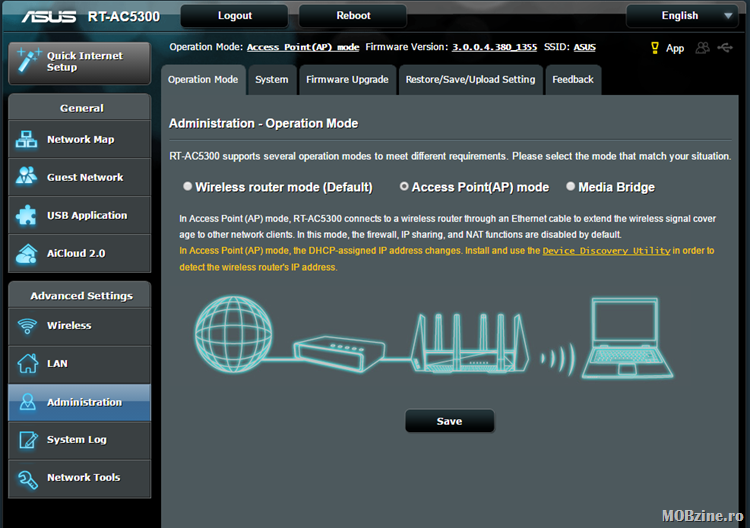Screen dimensions: 750x528
Task: Click the App lightbulb icon
Action: [x=655, y=47]
